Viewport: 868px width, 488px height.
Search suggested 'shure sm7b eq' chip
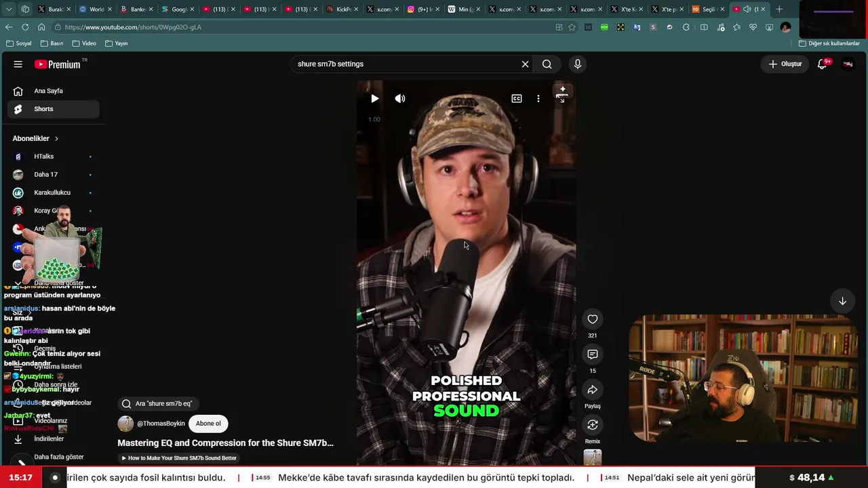157,404
